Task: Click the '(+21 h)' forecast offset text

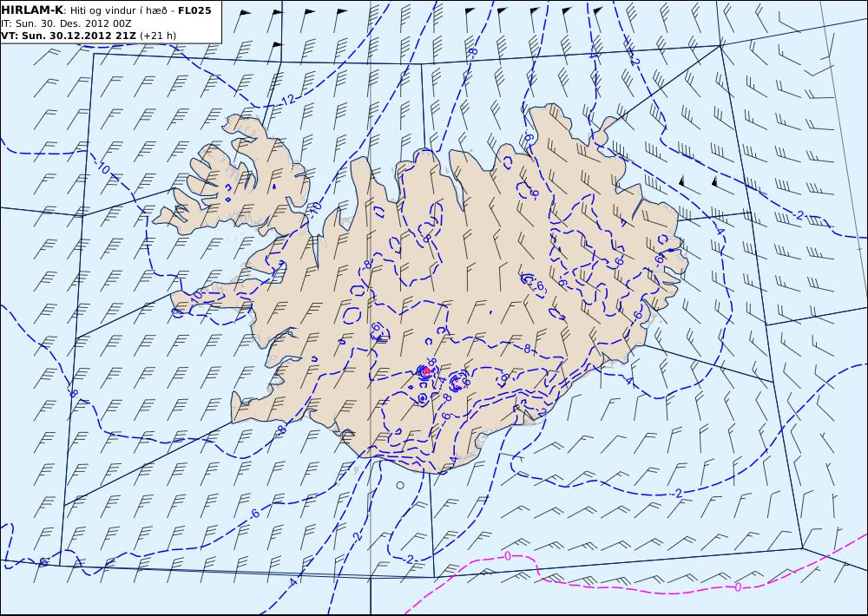Action: [x=158, y=36]
